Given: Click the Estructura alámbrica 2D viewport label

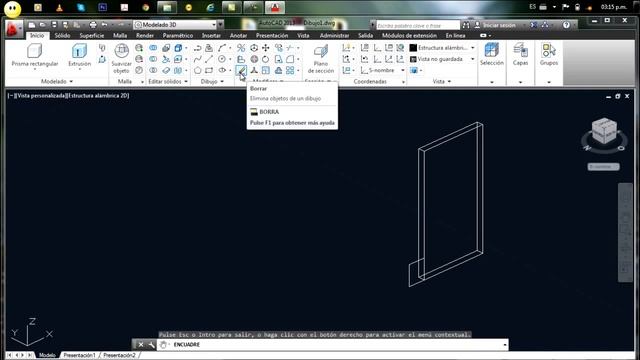Looking at the screenshot, I should pyautogui.click(x=98, y=96).
